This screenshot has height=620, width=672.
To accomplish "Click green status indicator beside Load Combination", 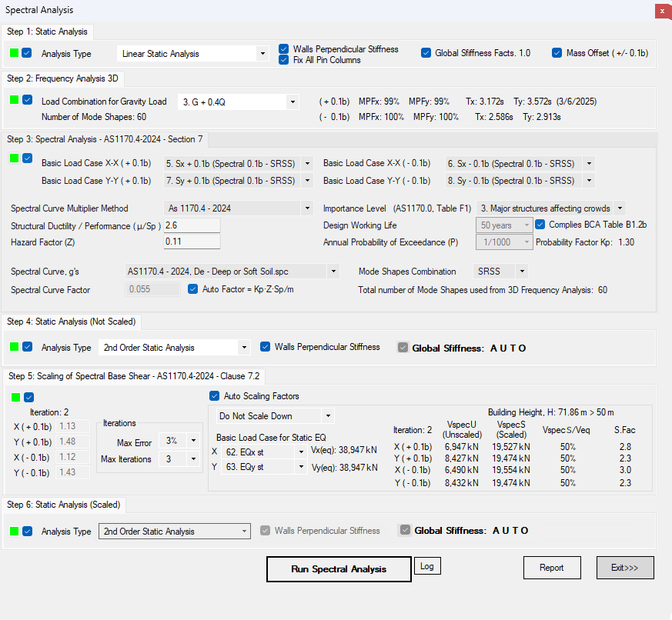I will click(15, 101).
